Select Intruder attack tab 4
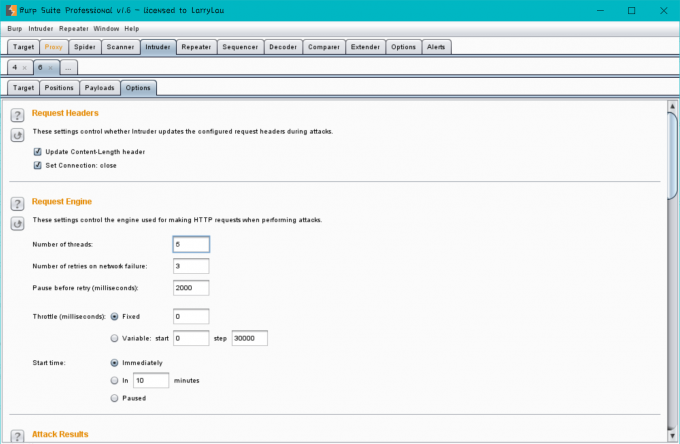Viewport: 680px width, 444px height. tap(15, 68)
